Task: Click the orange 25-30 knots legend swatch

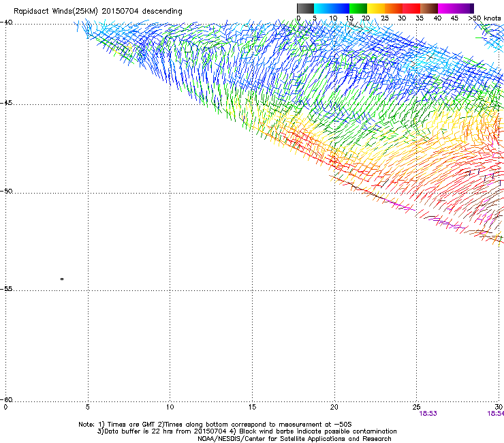Action: coord(394,8)
